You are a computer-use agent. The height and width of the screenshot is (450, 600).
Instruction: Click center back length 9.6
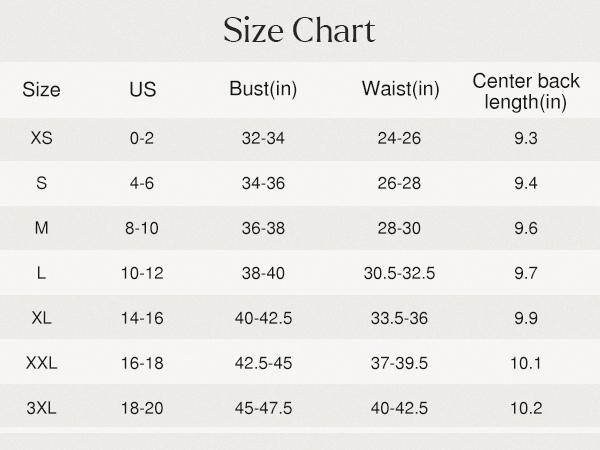(526, 228)
